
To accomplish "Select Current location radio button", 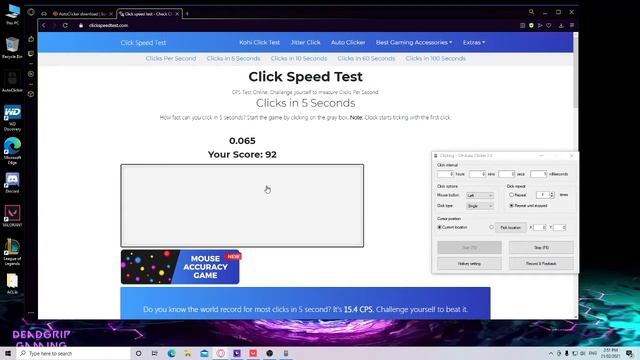I will pyautogui.click(x=440, y=227).
